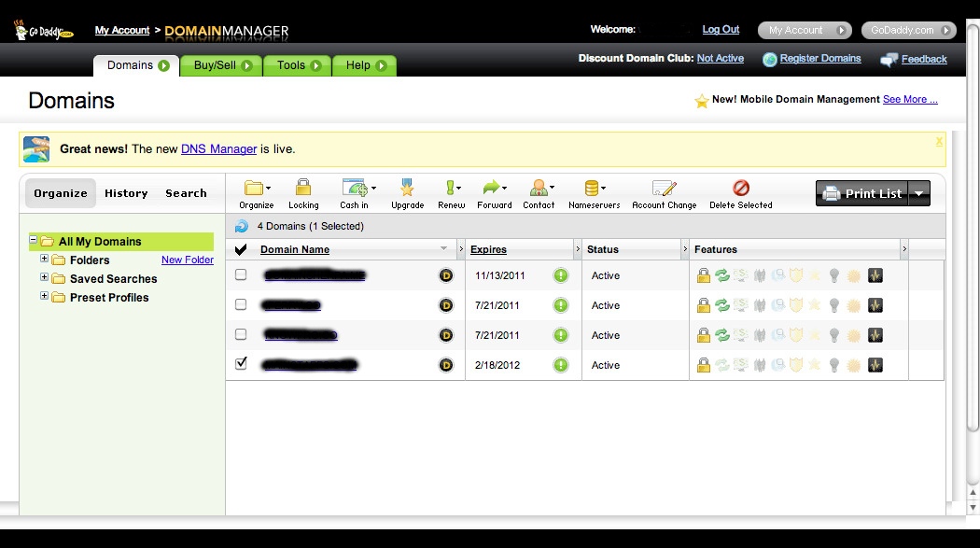980x548 pixels.
Task: Click the arrow after the Status column header
Action: 684,249
